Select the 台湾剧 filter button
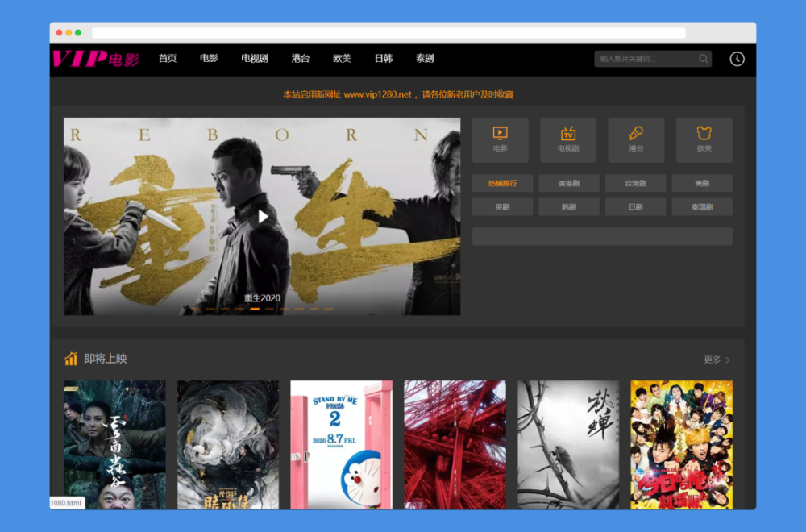 click(635, 183)
